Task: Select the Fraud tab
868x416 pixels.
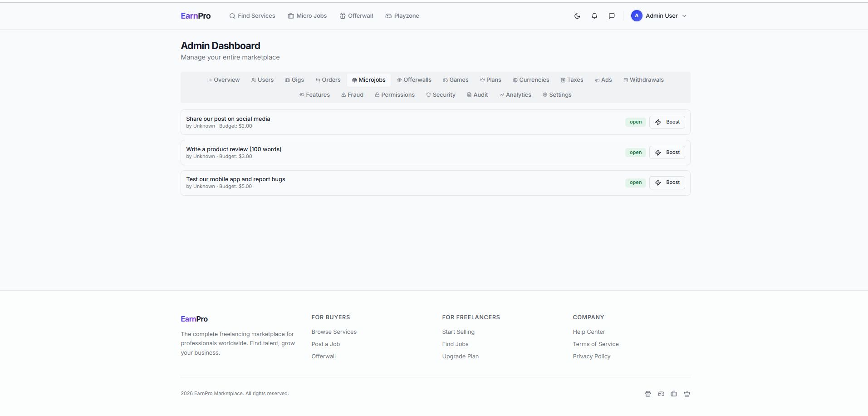Action: click(352, 95)
